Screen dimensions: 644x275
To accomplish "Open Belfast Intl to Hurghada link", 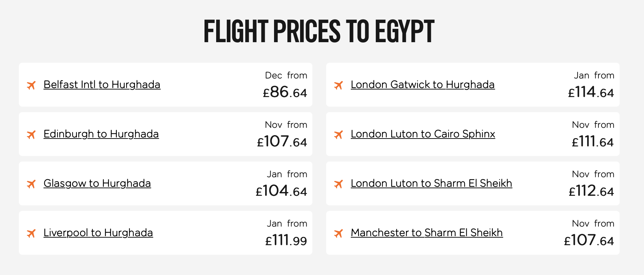I will [102, 85].
